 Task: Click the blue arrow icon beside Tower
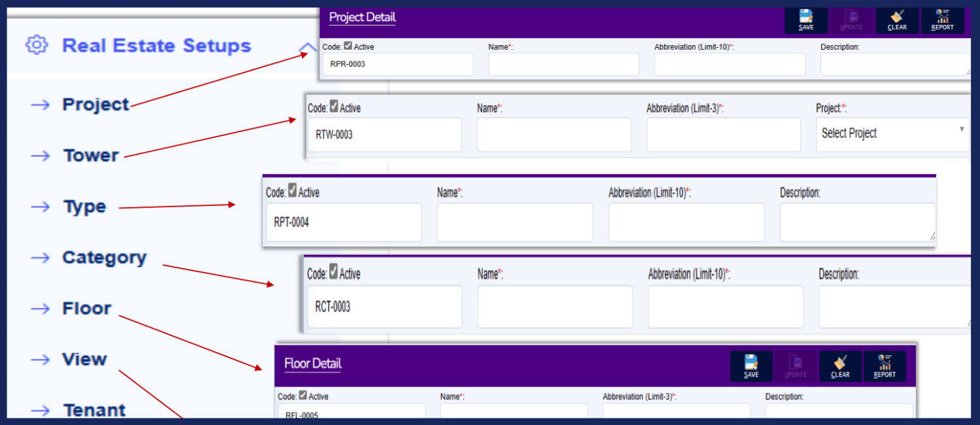tap(41, 155)
